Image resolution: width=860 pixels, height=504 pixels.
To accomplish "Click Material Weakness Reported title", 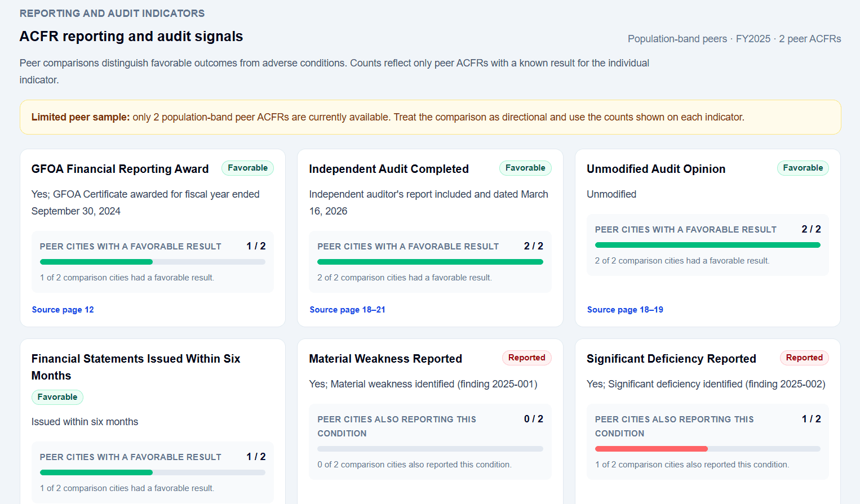I will pos(385,359).
